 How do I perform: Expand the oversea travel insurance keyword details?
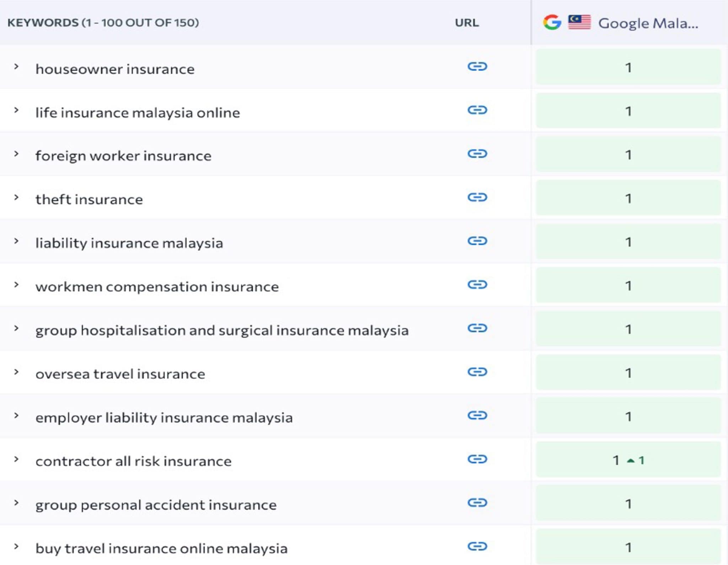[16, 372]
